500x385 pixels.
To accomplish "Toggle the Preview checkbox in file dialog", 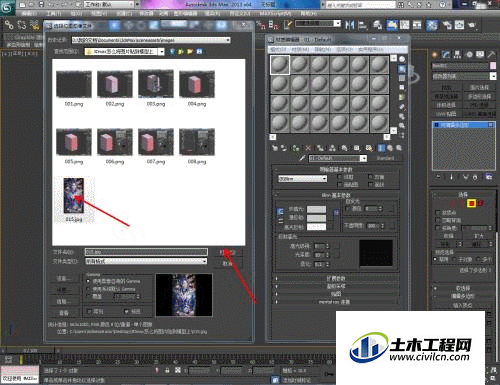I will [x=126, y=311].
